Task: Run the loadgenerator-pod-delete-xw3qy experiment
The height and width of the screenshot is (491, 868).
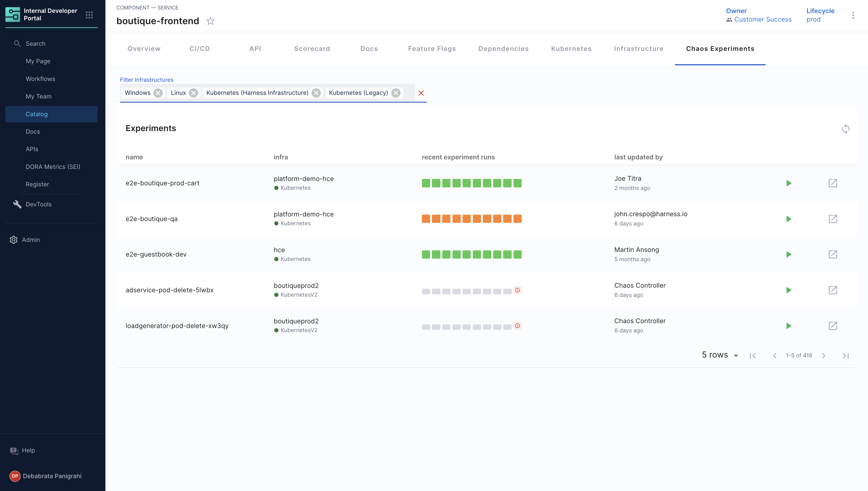Action: (x=788, y=326)
